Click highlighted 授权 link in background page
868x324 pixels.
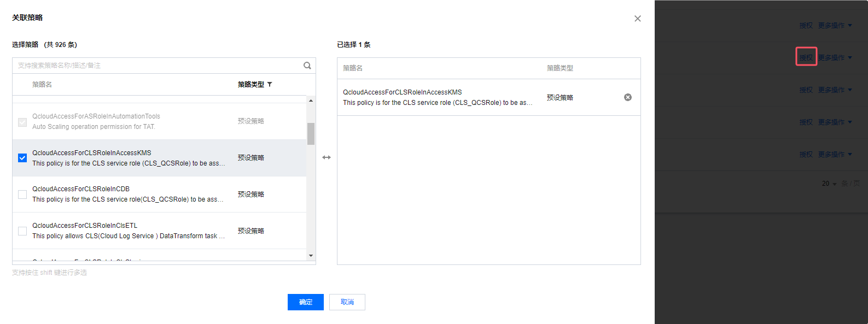pyautogui.click(x=806, y=57)
